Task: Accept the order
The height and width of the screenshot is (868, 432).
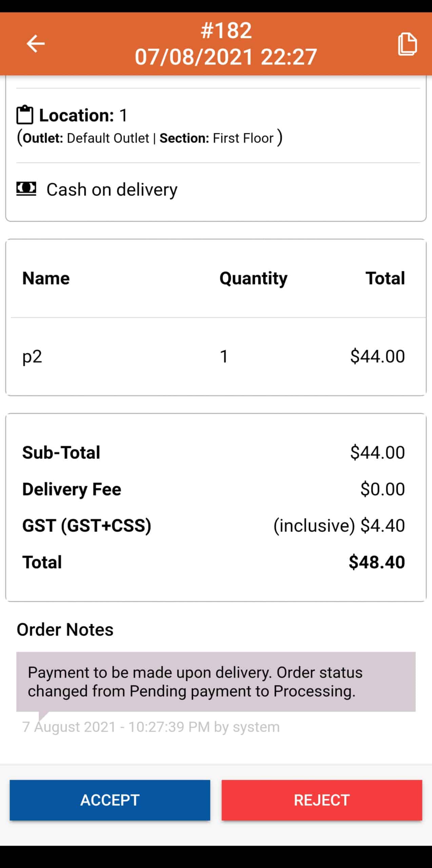Action: click(110, 800)
